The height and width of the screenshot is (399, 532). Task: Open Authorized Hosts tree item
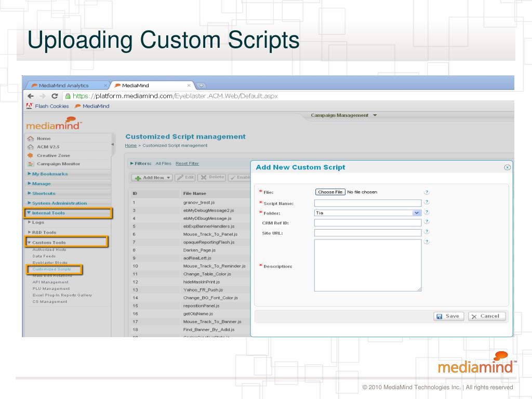49,250
